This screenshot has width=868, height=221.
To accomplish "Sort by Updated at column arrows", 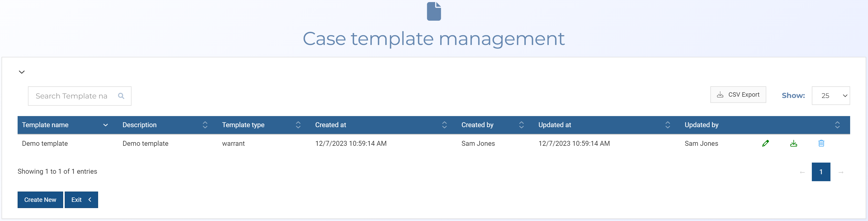I will click(x=668, y=125).
